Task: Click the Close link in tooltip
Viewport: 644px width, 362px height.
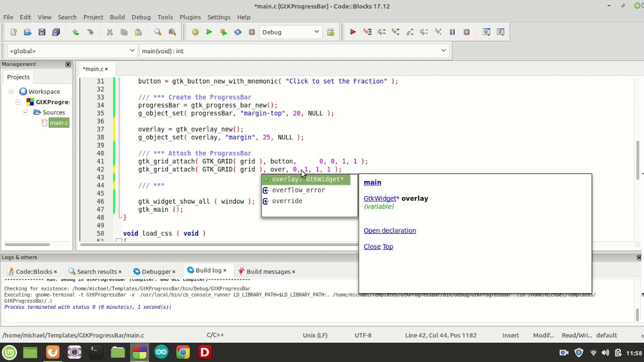Action: (x=372, y=247)
